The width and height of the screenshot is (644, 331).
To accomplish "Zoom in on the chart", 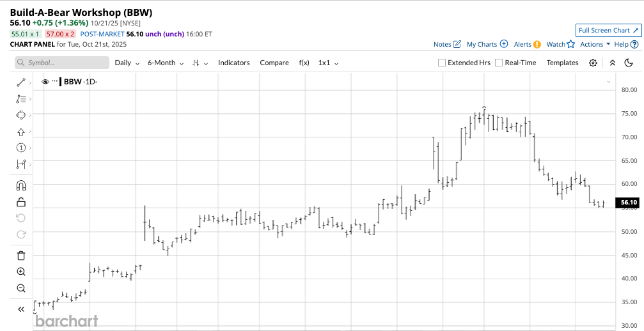I will pyautogui.click(x=20, y=272).
